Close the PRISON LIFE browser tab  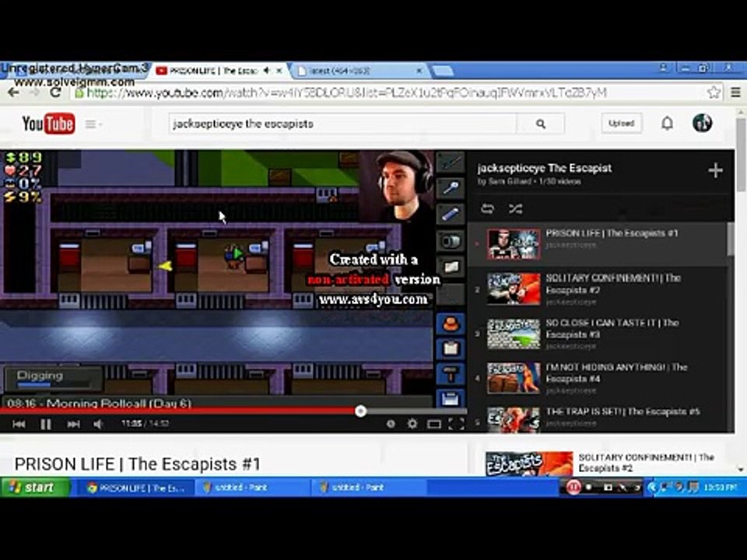(x=279, y=71)
